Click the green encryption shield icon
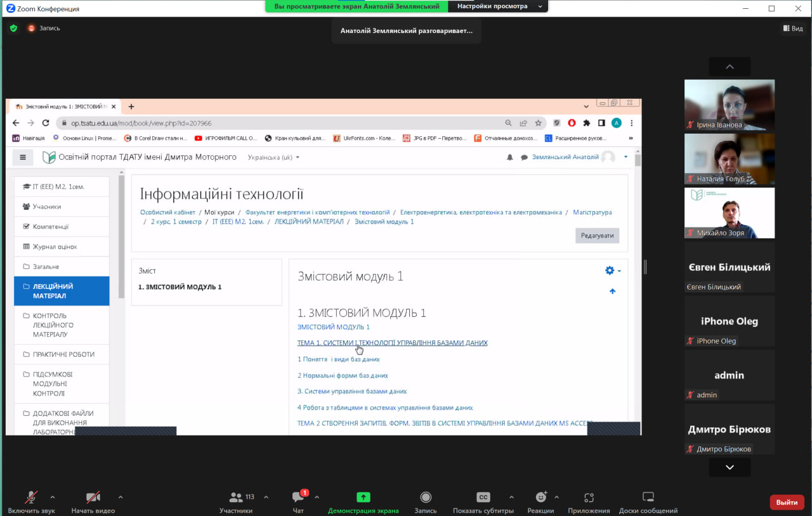The height and width of the screenshot is (516, 812). coord(13,28)
